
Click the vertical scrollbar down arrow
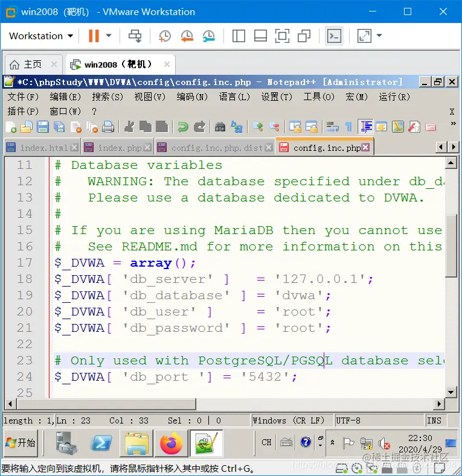pyautogui.click(x=451, y=392)
